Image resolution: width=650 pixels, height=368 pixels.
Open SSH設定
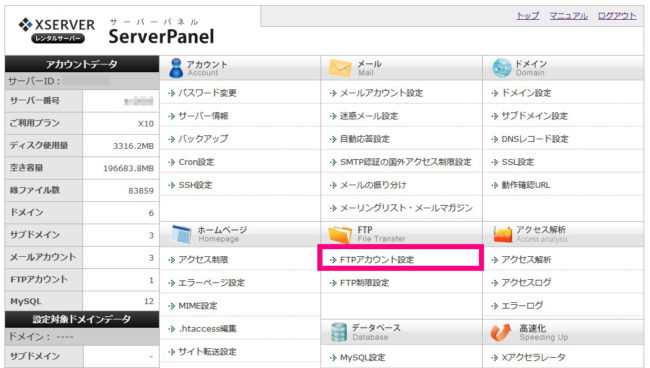tap(195, 185)
